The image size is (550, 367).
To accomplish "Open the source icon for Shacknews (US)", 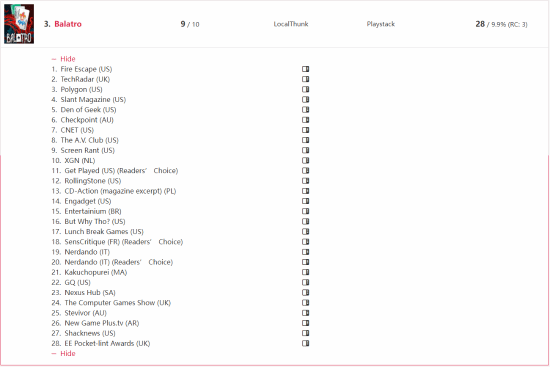I will 306,333.
